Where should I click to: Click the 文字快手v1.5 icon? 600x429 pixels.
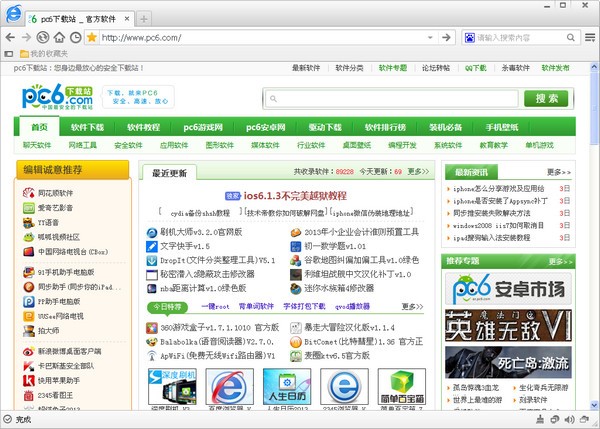pyautogui.click(x=152, y=246)
